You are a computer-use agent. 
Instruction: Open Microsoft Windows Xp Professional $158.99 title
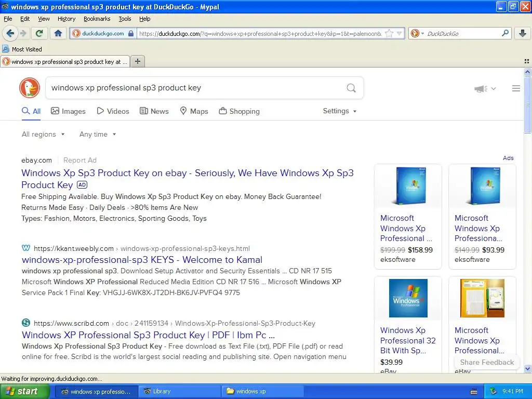coord(406,229)
